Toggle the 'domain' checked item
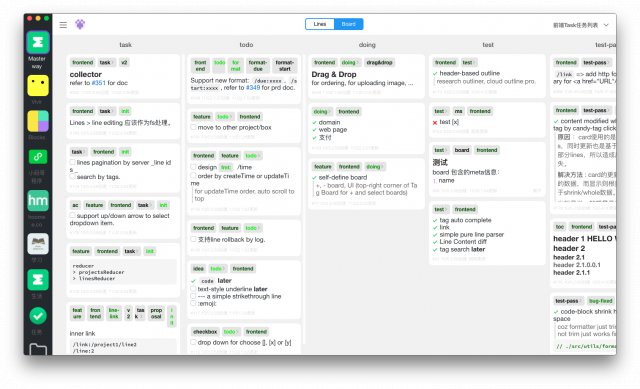 click(314, 122)
